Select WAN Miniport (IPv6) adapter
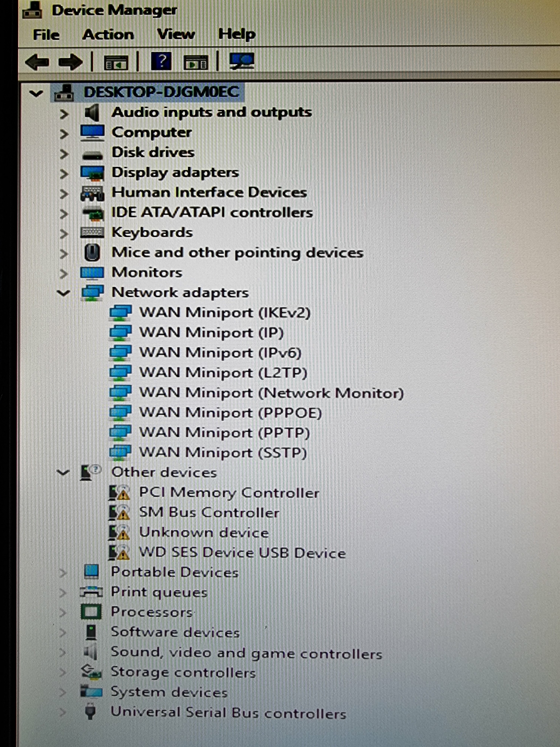The width and height of the screenshot is (560, 747). click(221, 353)
